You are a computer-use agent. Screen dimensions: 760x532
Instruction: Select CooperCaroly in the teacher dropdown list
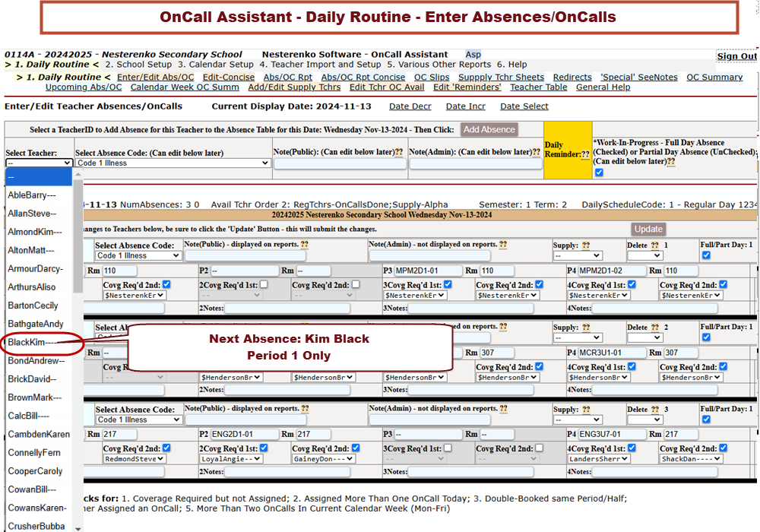(x=35, y=471)
